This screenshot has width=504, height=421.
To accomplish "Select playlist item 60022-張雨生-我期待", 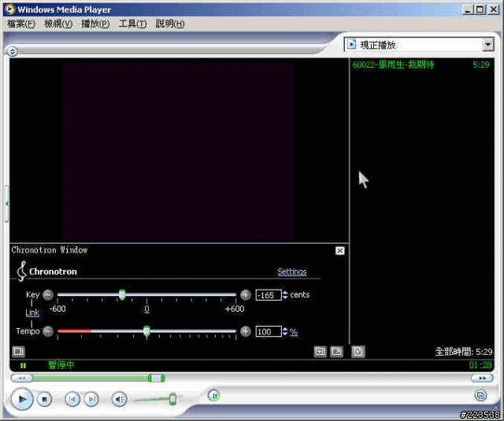I will click(421, 65).
